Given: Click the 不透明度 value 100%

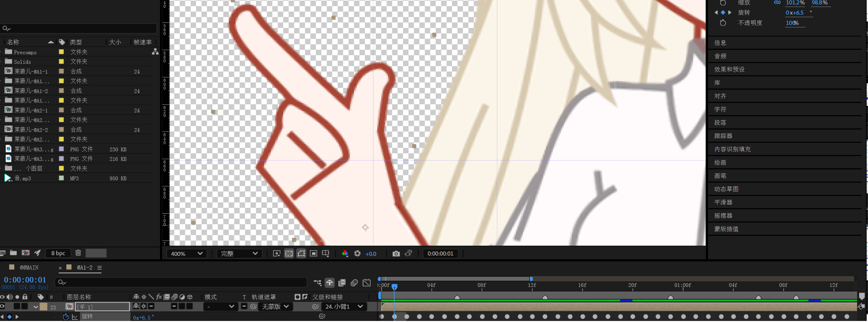Looking at the screenshot, I should click(x=792, y=23).
